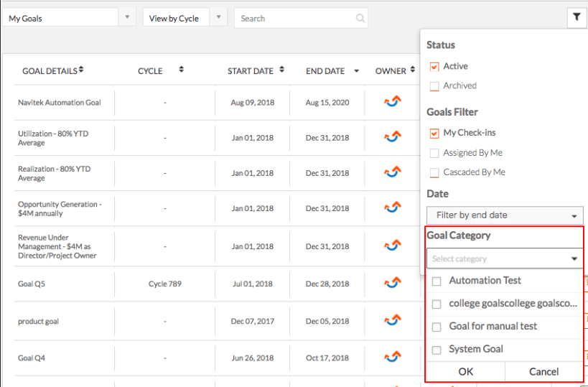Tick the Automation Test category checkbox

(x=437, y=281)
